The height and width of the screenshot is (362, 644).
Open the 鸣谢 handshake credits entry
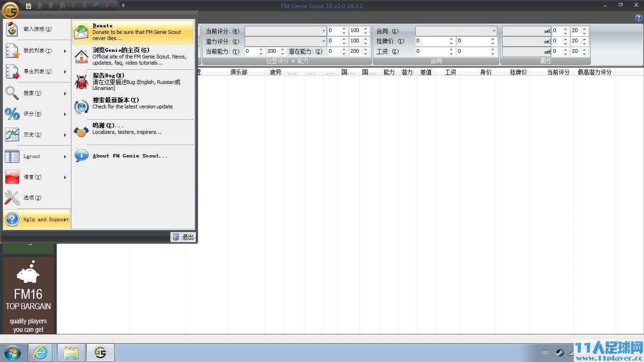click(133, 131)
